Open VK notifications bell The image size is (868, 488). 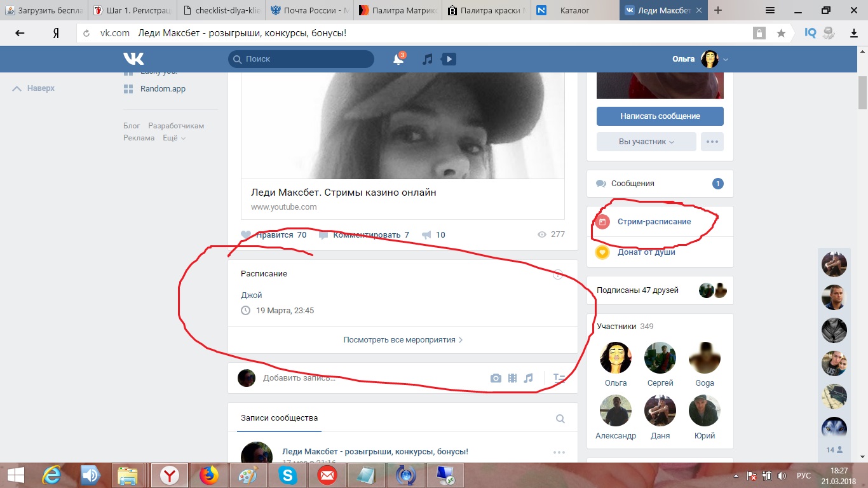(398, 59)
